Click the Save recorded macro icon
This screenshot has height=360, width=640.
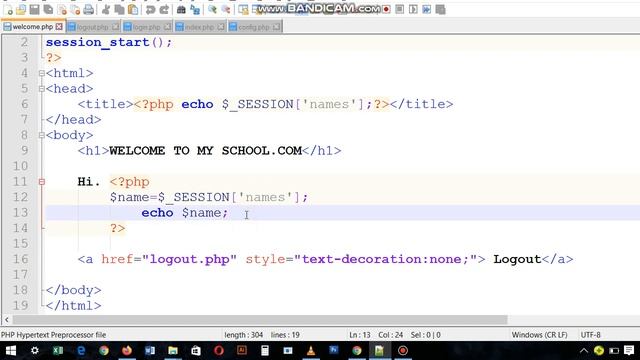pos(440,9)
